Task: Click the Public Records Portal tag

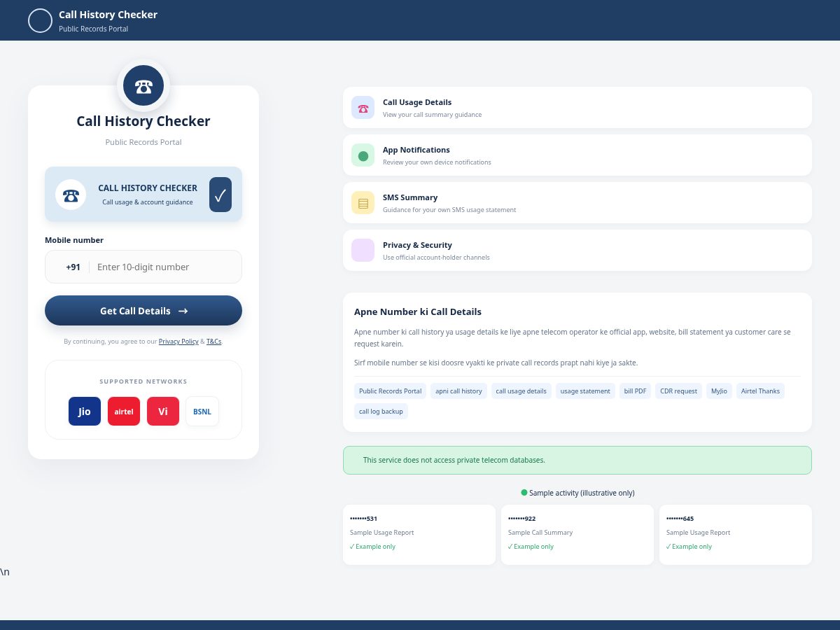Action: (x=390, y=391)
